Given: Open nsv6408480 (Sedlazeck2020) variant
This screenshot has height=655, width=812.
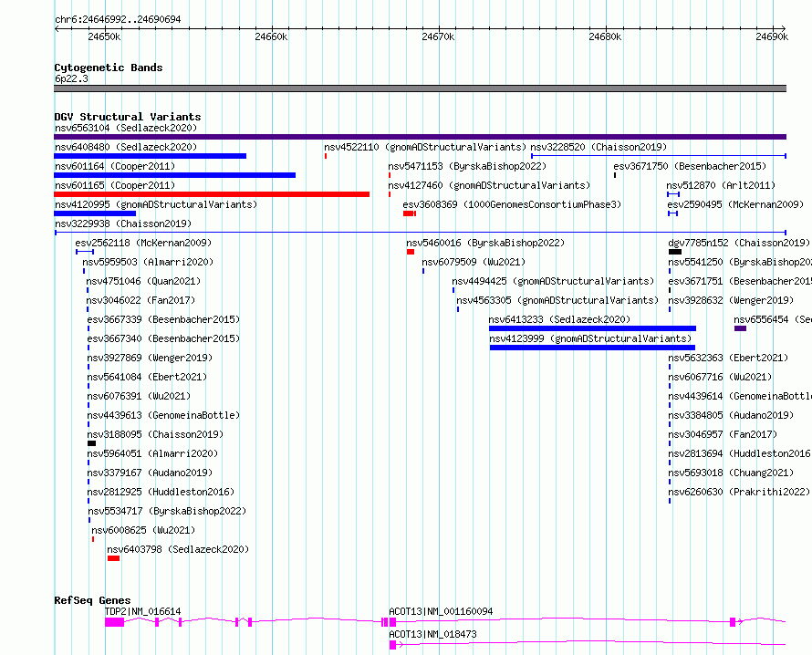Looking at the screenshot, I should click(x=126, y=147).
